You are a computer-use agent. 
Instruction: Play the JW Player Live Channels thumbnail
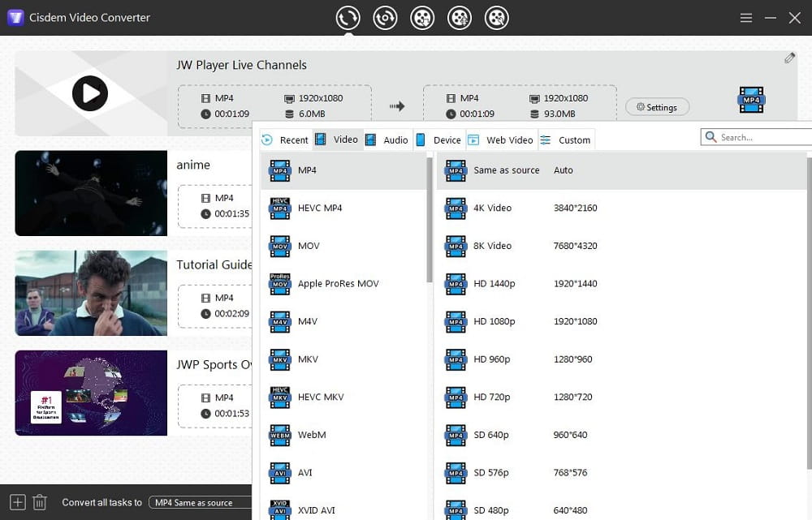(90, 93)
